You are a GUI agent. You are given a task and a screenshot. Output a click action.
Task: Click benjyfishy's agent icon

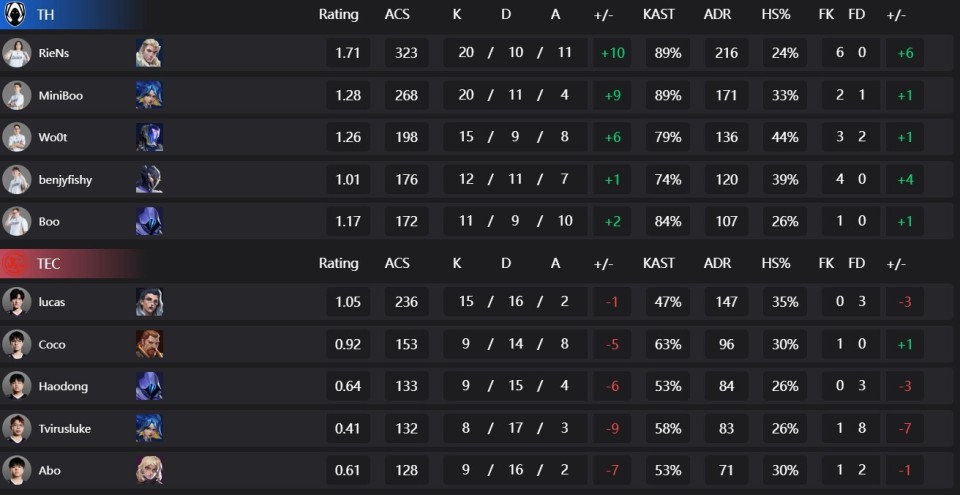click(x=149, y=179)
